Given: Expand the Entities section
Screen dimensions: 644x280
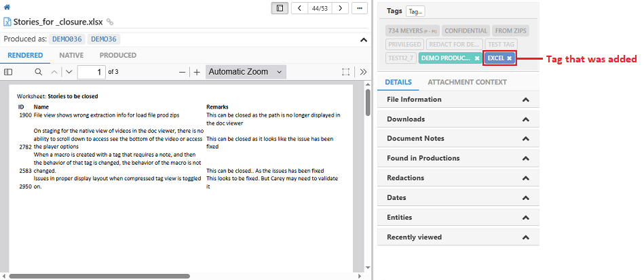Looking at the screenshot, I should tap(458, 217).
